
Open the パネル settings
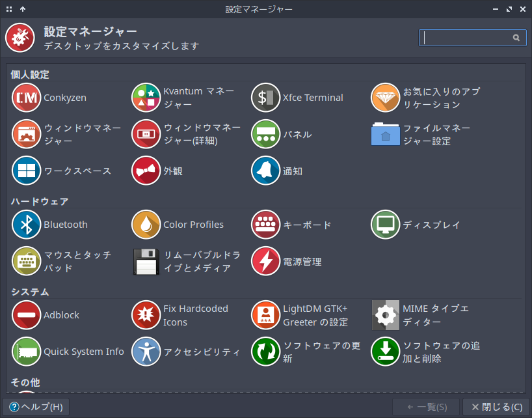tap(282, 134)
